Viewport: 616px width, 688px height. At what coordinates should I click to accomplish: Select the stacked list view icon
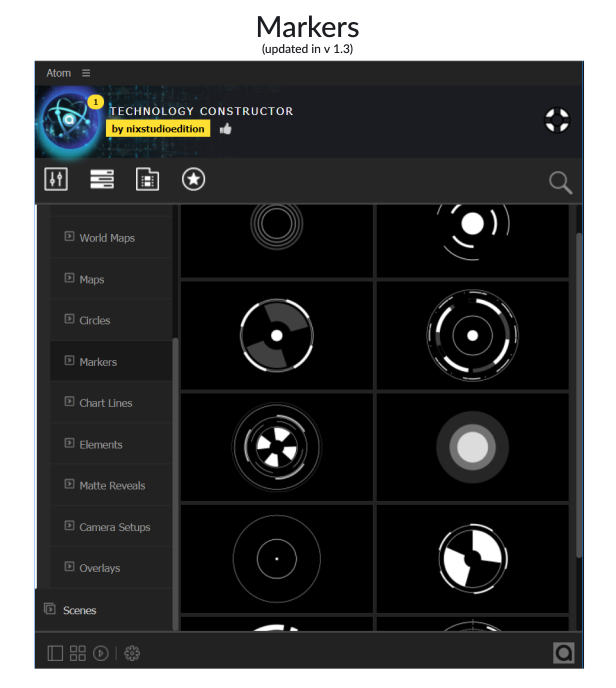tap(102, 180)
